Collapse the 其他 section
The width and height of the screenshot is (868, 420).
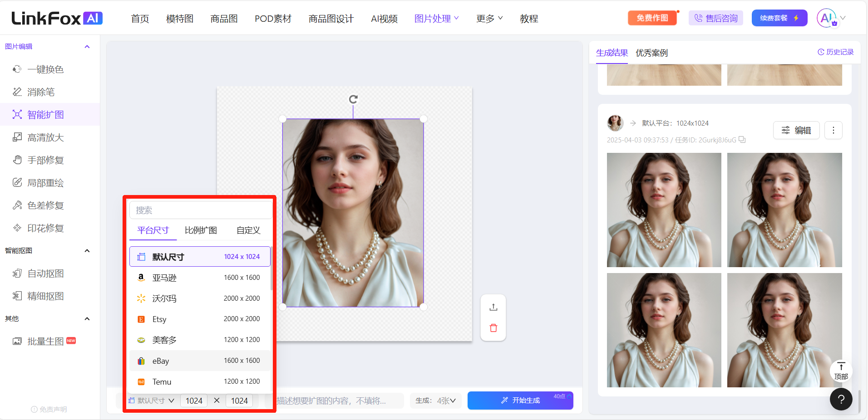point(87,319)
